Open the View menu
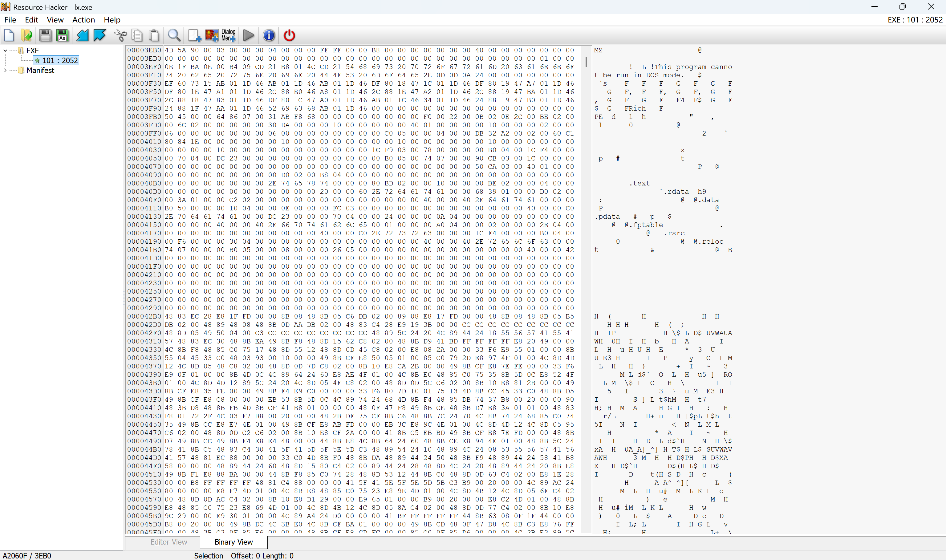Viewport: 946px width, 560px height. click(55, 20)
